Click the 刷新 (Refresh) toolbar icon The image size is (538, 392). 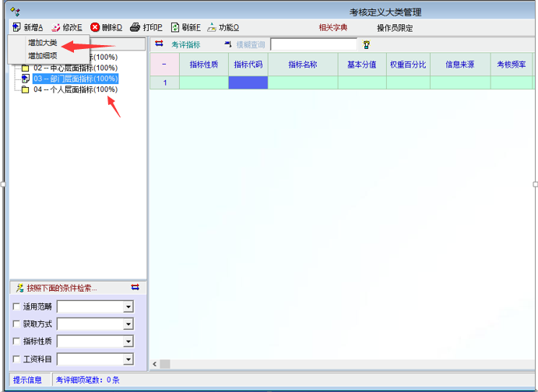tap(175, 27)
